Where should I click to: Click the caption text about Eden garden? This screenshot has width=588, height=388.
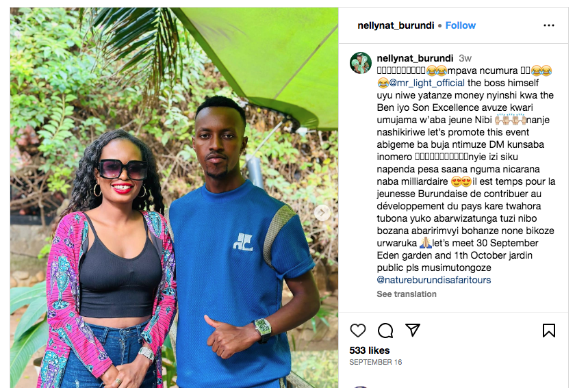click(x=455, y=255)
